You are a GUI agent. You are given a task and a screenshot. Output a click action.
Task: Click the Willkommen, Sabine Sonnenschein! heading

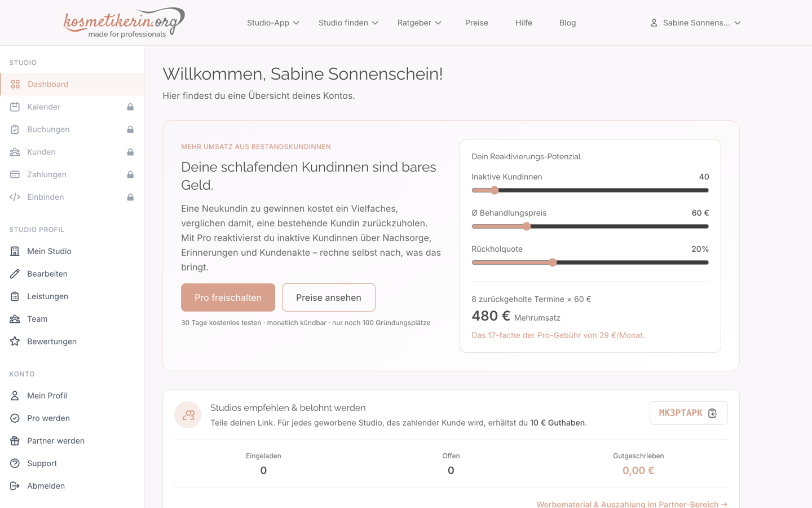pos(303,74)
